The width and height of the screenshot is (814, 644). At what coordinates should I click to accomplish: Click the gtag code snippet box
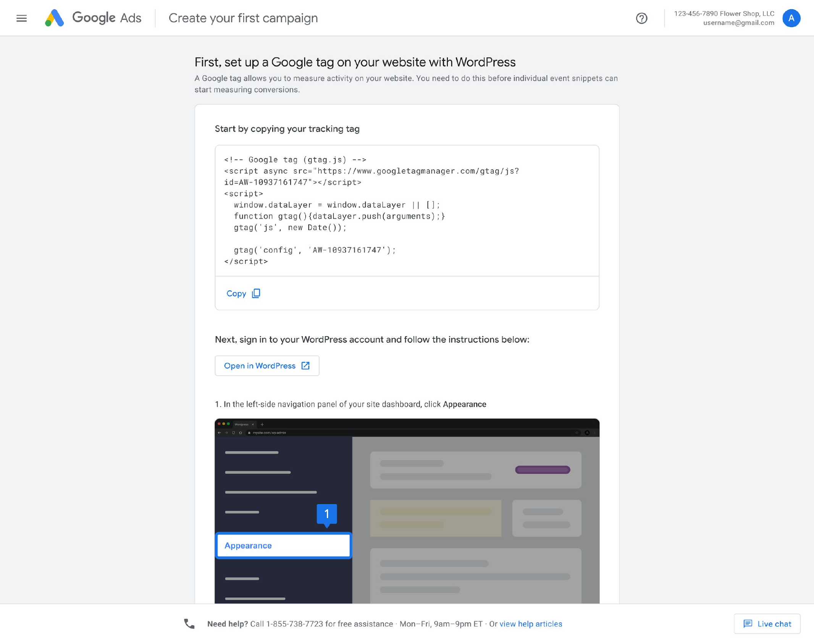407,211
